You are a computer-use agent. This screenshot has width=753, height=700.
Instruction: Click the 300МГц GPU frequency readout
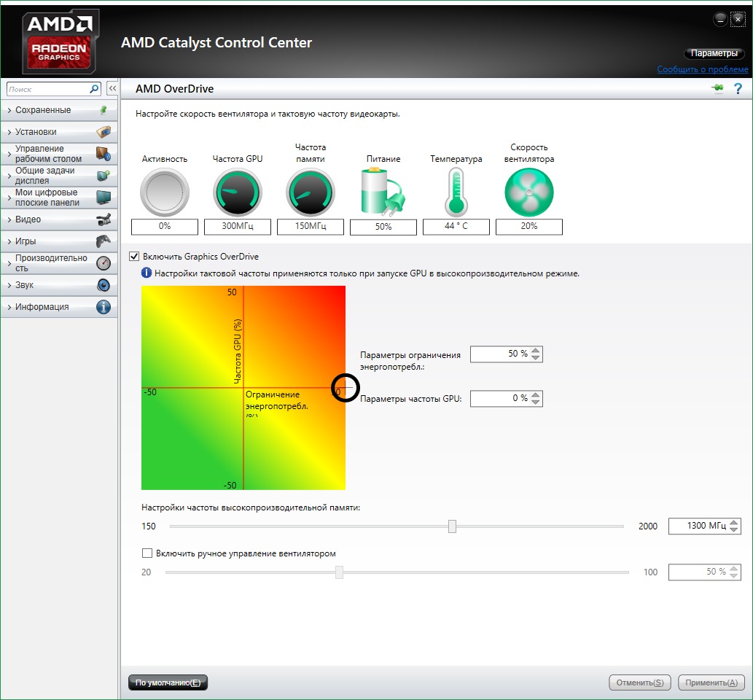click(238, 226)
